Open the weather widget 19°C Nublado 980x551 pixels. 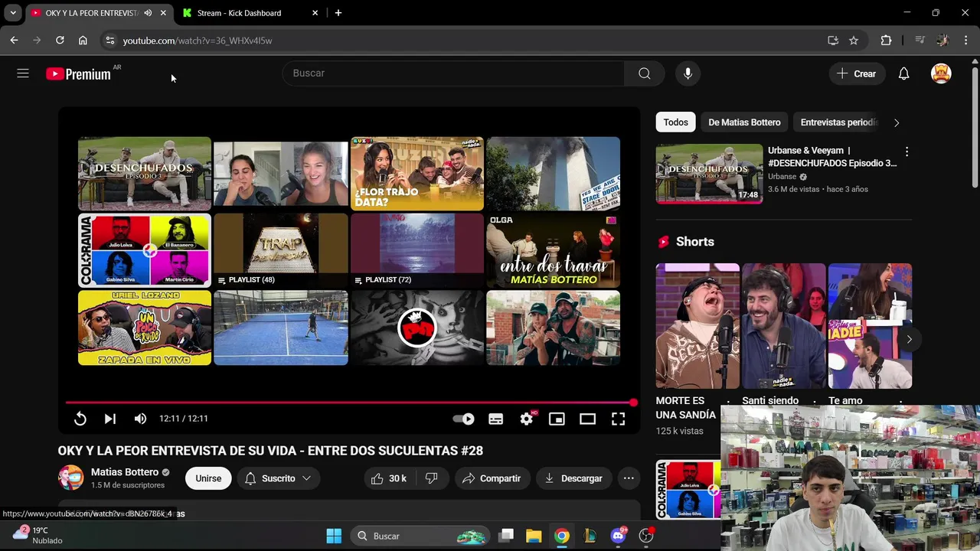point(38,535)
